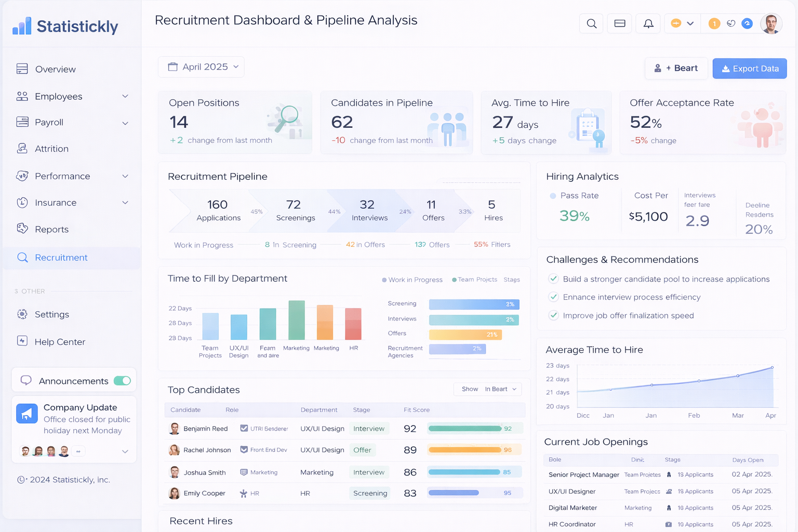Toggle 'Improve job offer finalization speed' checkbox

tap(554, 315)
